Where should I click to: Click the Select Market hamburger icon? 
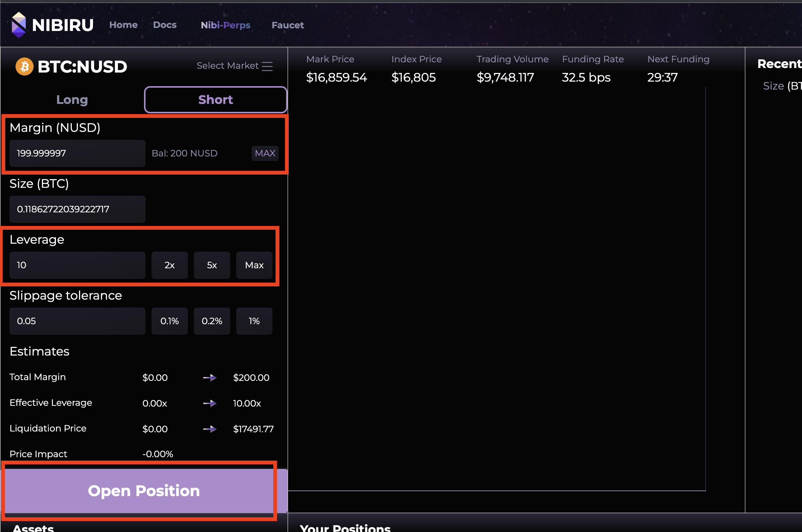click(x=267, y=66)
